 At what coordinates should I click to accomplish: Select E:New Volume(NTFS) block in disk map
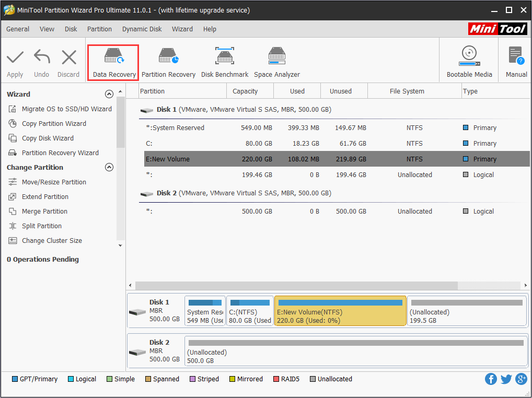[x=340, y=311]
